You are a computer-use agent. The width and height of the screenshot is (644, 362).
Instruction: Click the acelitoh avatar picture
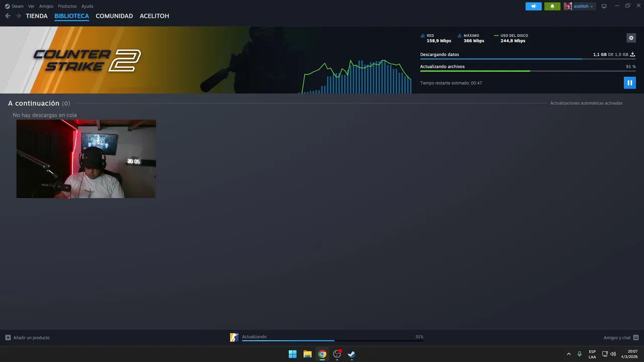[x=568, y=6]
